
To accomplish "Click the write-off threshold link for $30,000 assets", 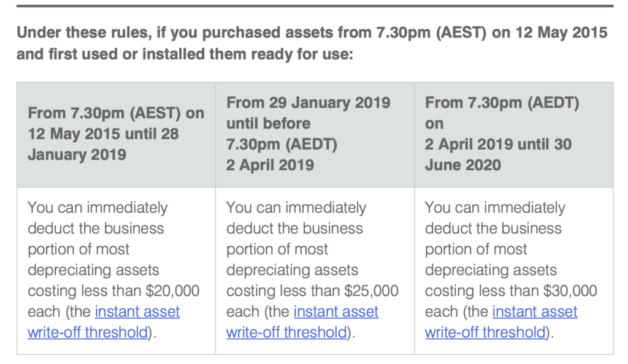I will point(535,312).
